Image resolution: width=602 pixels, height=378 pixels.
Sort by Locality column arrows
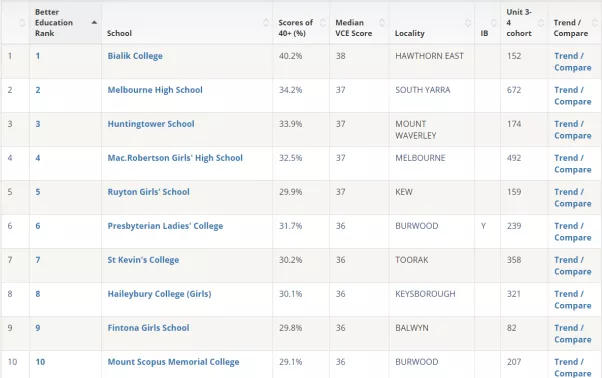point(468,23)
